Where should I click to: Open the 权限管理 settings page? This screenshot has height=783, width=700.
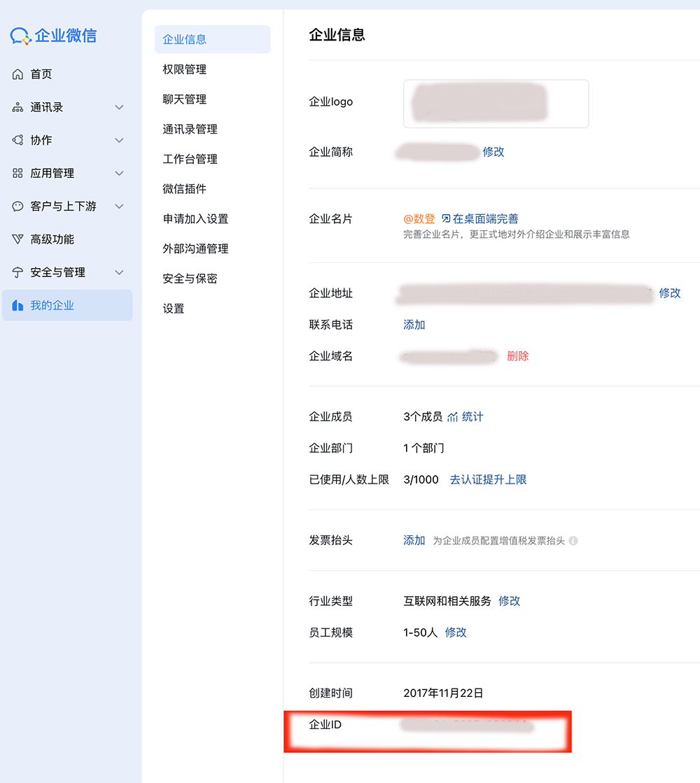pos(184,69)
